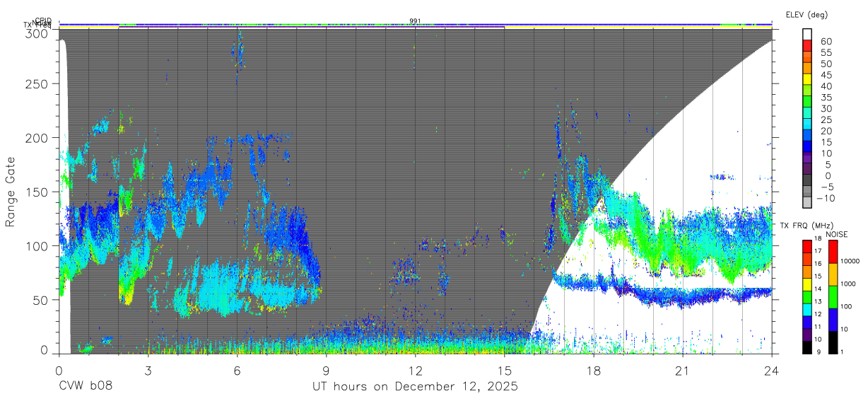The width and height of the screenshot is (868, 401).
Task: Select red ELEV segment between 55 and 60
Action: (x=807, y=47)
